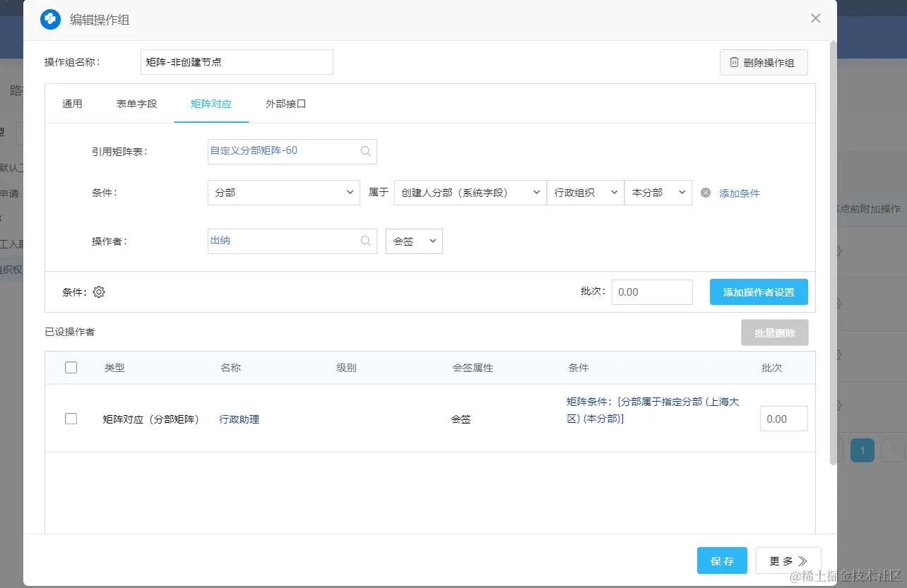This screenshot has height=588, width=907.
Task: Click the 操作者 field showing 出纳
Action: (292, 241)
